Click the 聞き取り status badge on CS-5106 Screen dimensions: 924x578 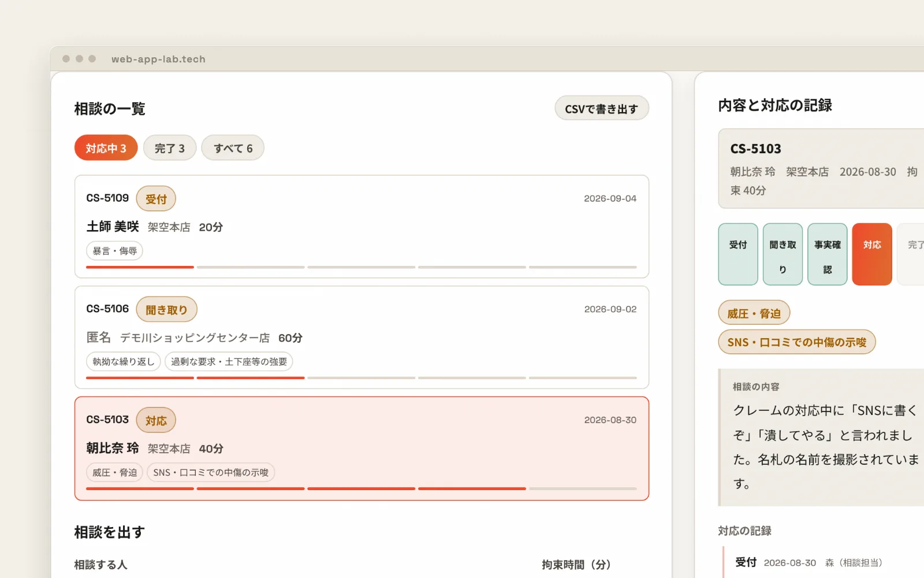tap(166, 310)
